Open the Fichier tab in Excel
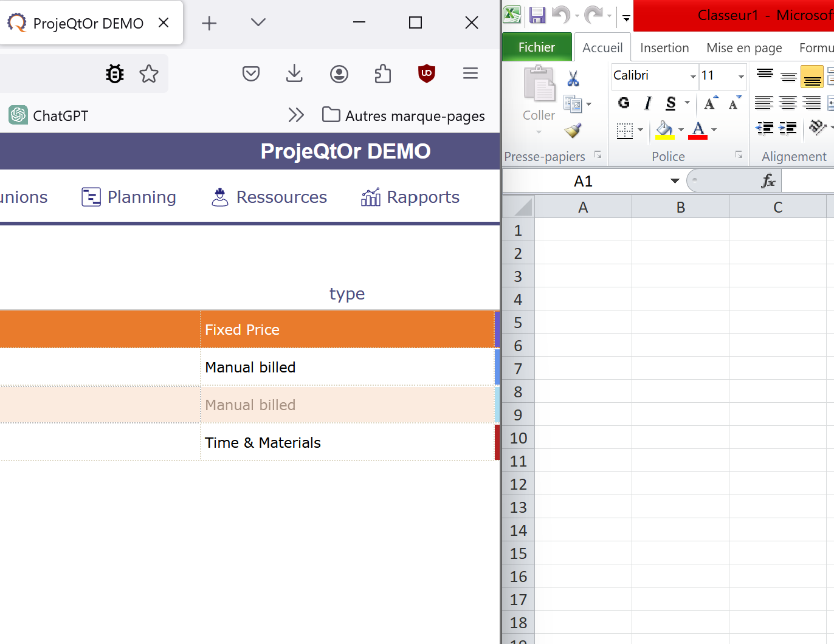This screenshot has height=644, width=834. pyautogui.click(x=537, y=47)
